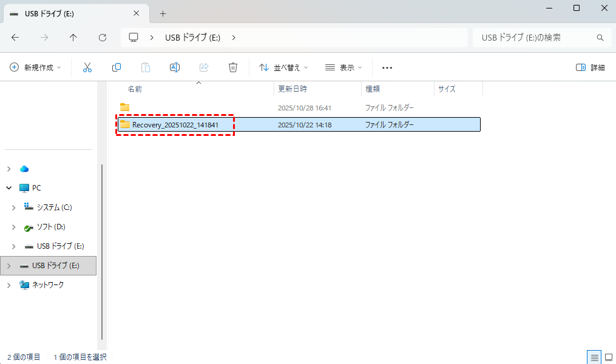Click the Cut scissors icon
The width and height of the screenshot is (616, 364).
(x=87, y=67)
